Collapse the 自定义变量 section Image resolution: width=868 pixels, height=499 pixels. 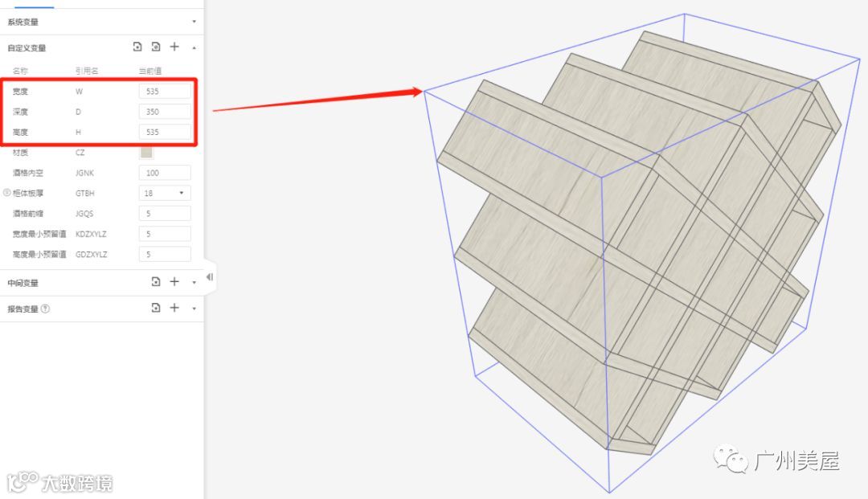tap(194, 48)
